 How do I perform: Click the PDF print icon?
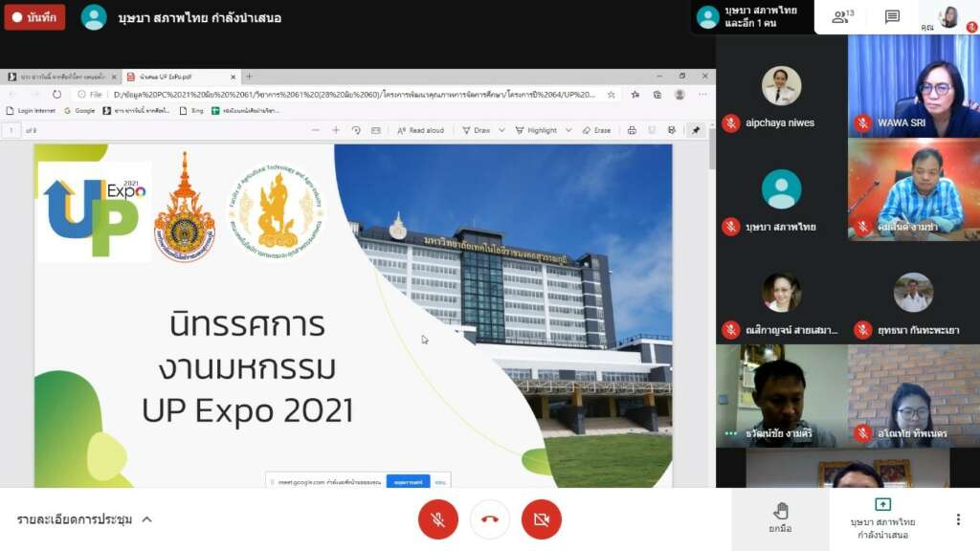[x=632, y=130]
